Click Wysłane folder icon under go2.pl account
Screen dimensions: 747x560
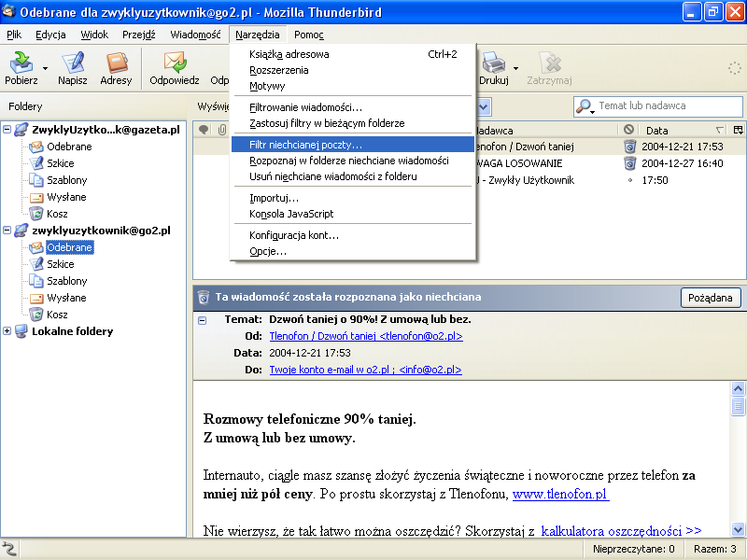[36, 298]
